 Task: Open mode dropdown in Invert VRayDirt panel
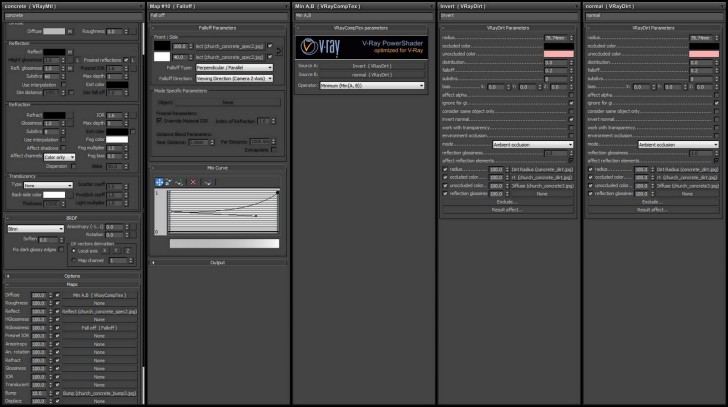533,145
